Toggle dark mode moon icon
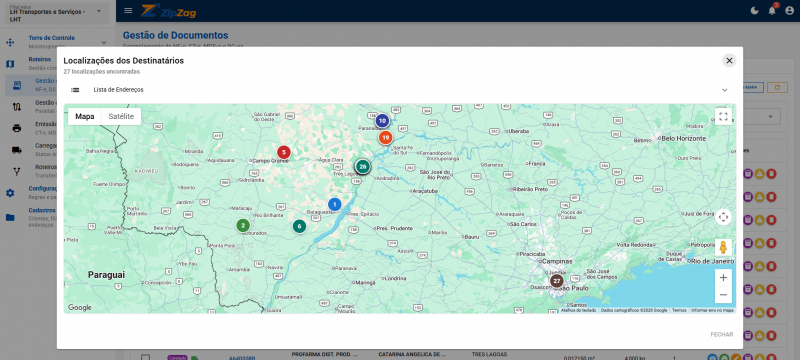This screenshot has width=800, height=360. 755,11
